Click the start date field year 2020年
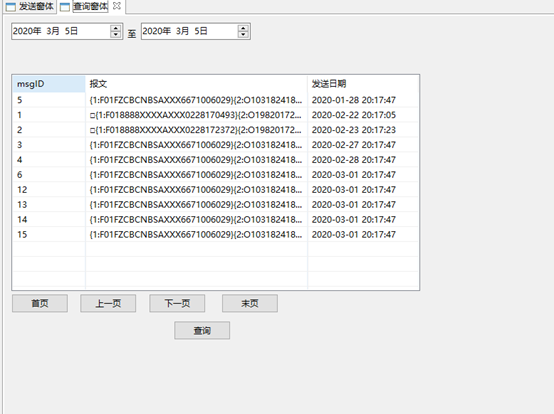 27,31
